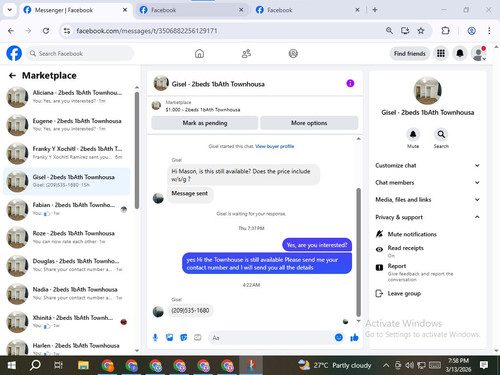The width and height of the screenshot is (500, 375).
Task: Open the Fabian townhouse conversation
Action: 67,209
